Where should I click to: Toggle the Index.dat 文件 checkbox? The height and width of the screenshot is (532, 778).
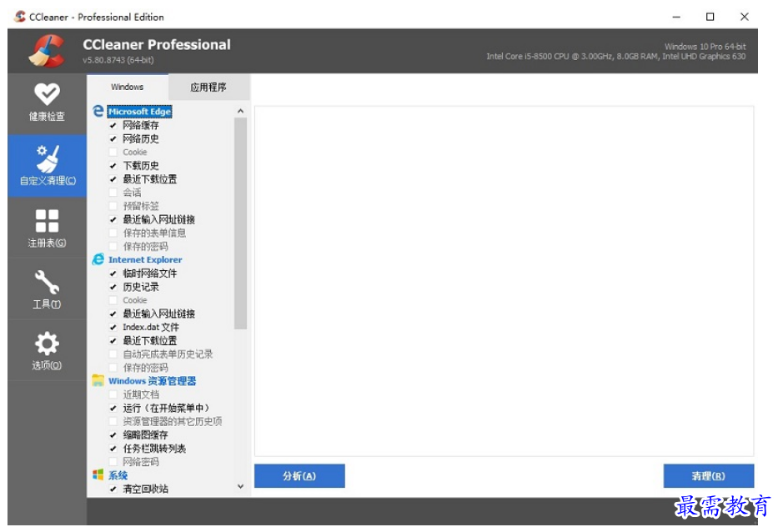113,327
